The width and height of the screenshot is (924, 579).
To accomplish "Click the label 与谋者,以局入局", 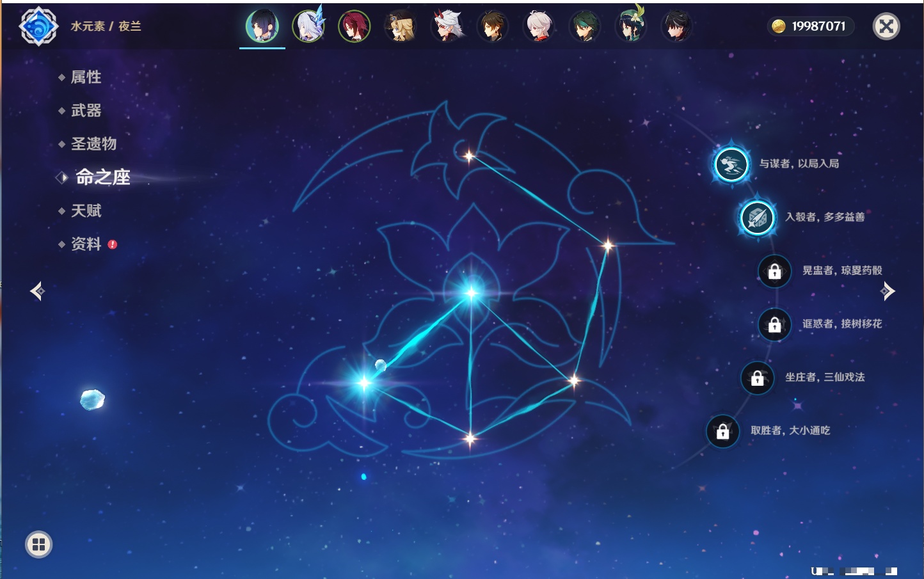I will (799, 164).
